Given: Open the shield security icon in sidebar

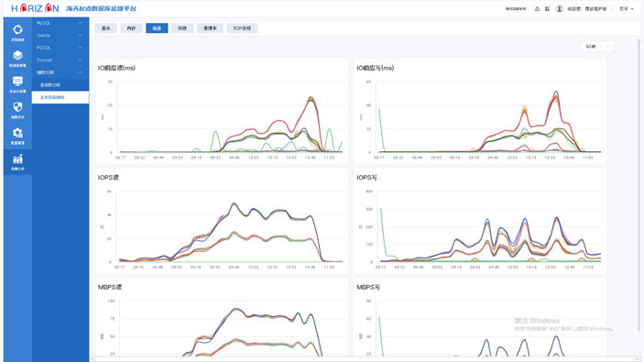Looking at the screenshot, I should pos(17,107).
